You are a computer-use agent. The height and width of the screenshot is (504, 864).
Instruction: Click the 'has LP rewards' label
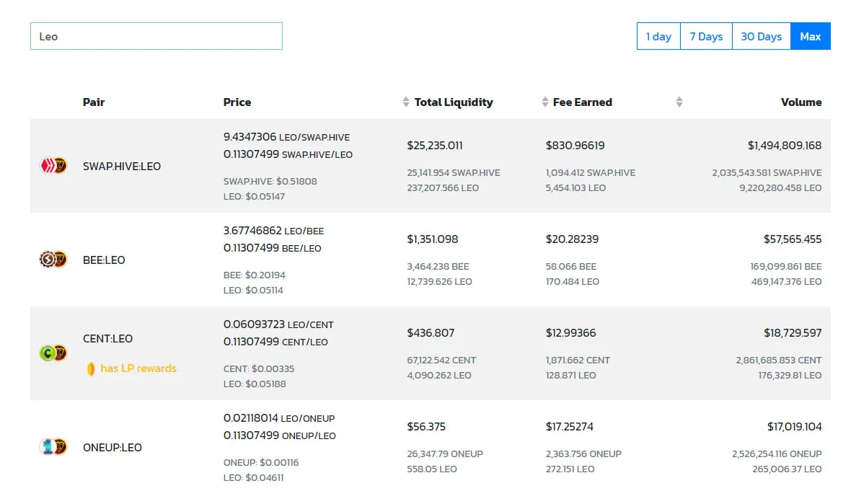pos(138,368)
